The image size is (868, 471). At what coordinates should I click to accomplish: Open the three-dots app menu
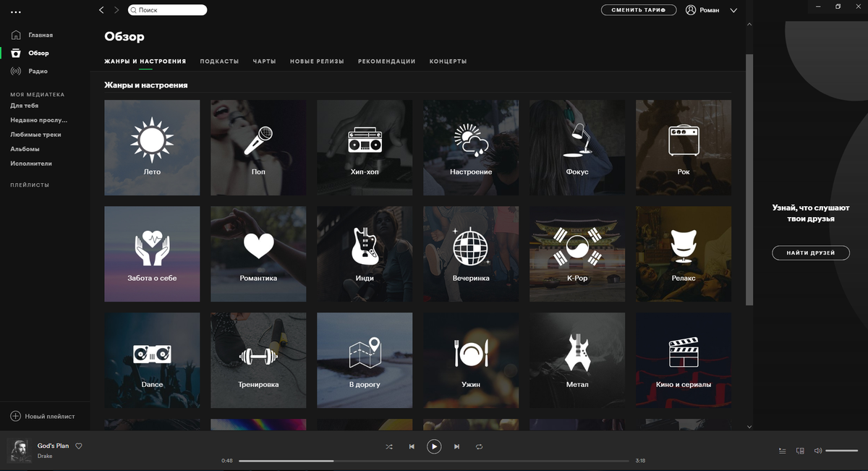click(16, 12)
